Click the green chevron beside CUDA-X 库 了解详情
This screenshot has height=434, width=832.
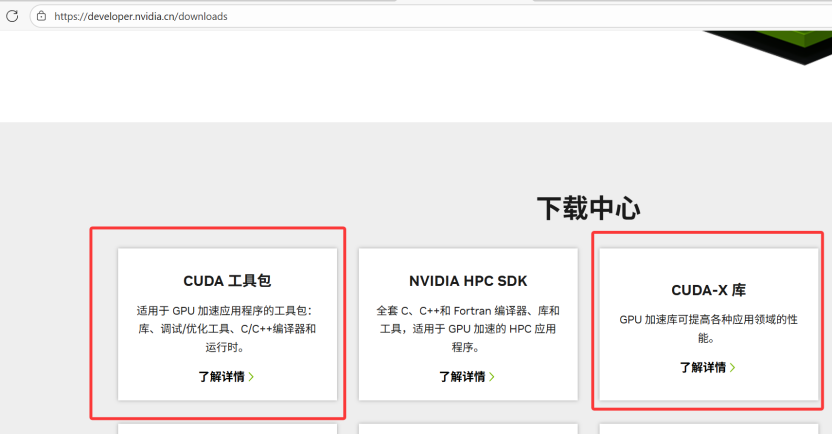click(x=733, y=367)
